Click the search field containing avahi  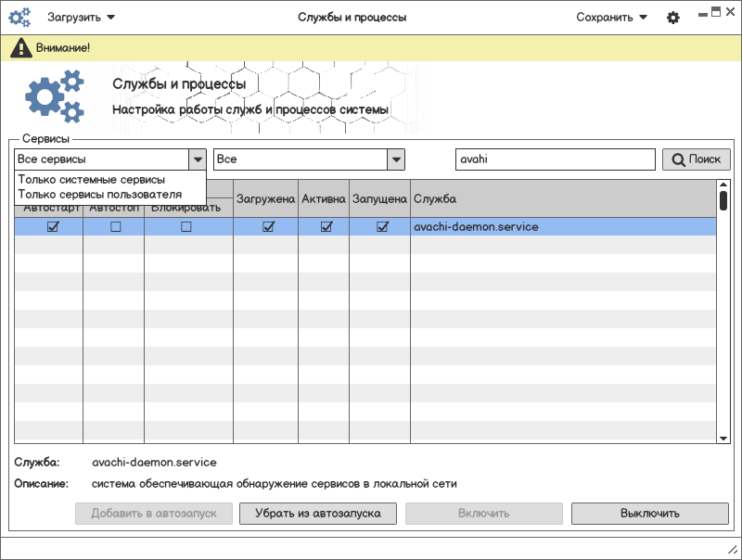click(x=555, y=159)
